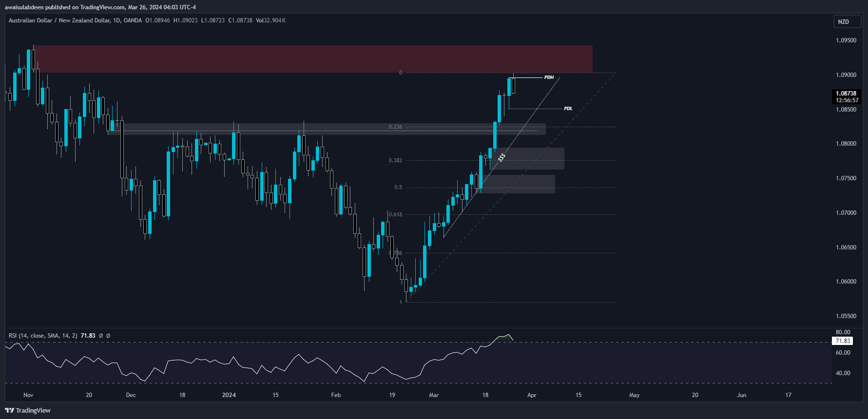This screenshot has height=419, width=868.
Task: Click the 71.83 value in RSI legend
Action: click(x=88, y=336)
